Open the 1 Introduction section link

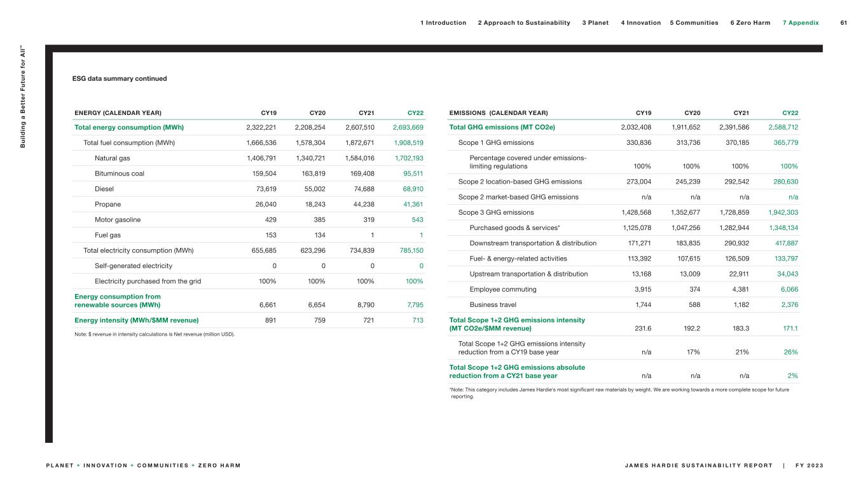point(443,23)
